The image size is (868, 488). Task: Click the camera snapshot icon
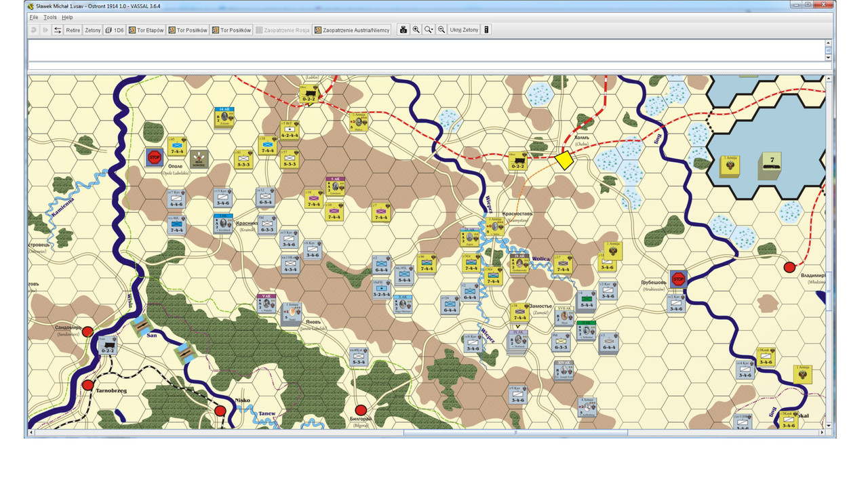click(x=403, y=30)
